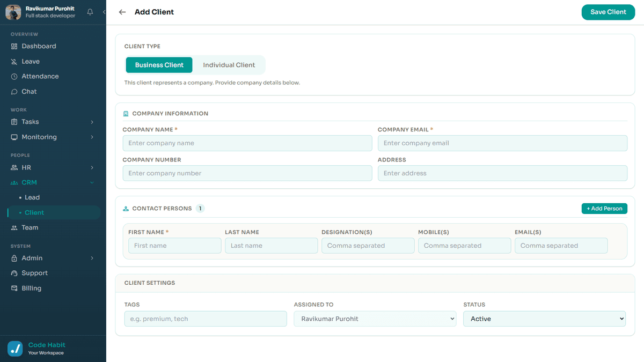Expand the Admin submenu chevron
This screenshot has width=644, height=362.
[x=92, y=258]
